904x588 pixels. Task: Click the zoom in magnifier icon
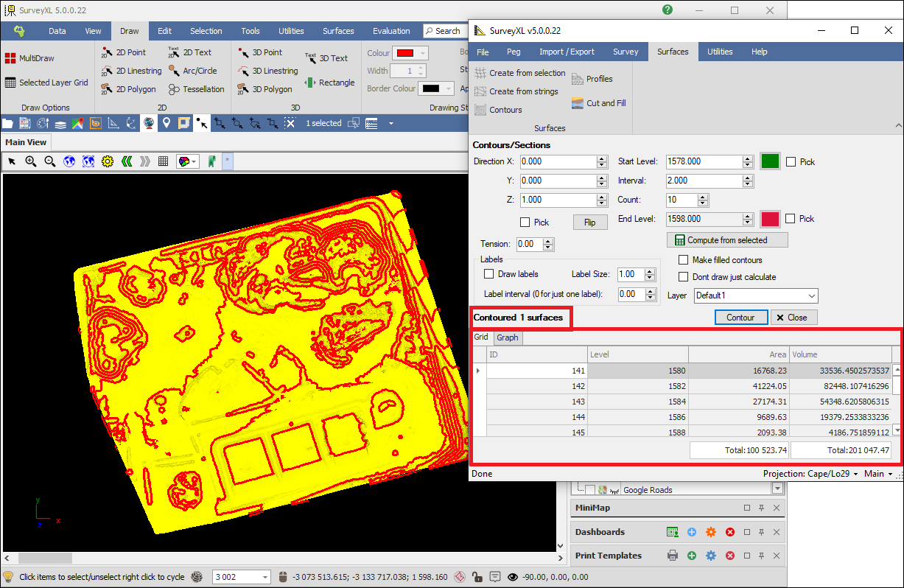click(x=31, y=161)
